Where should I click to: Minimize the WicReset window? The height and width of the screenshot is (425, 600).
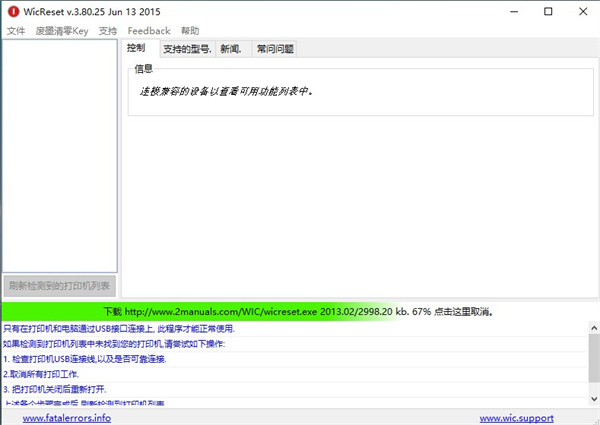click(514, 11)
